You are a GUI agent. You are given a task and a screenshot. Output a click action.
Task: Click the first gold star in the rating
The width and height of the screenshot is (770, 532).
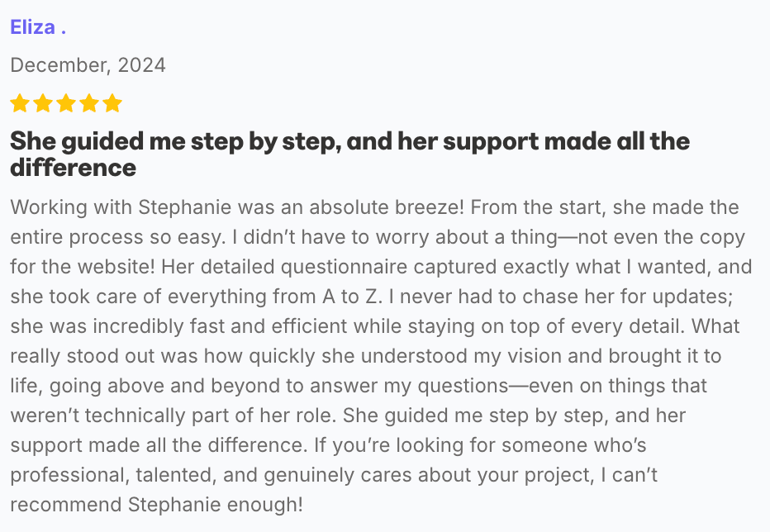click(19, 103)
